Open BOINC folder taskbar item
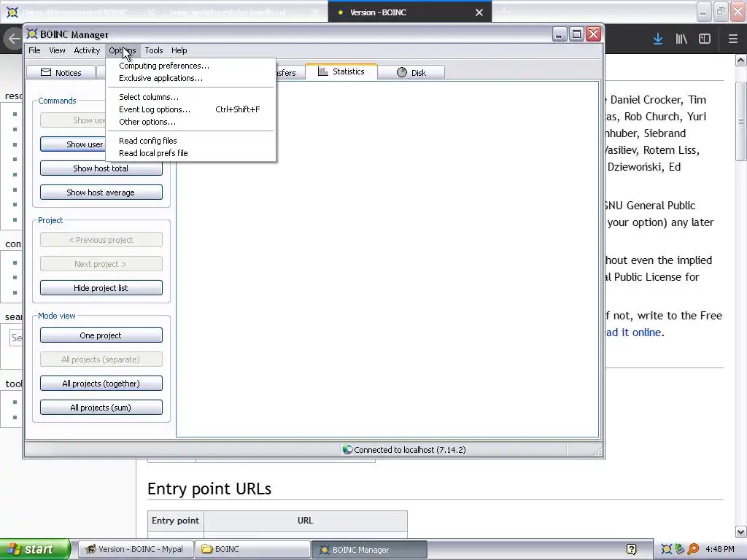This screenshot has height=560, width=747. (x=252, y=549)
